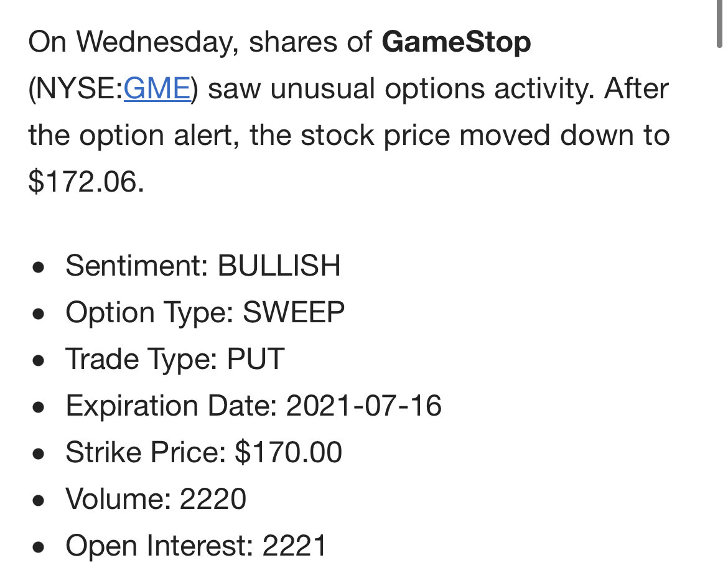Click the bullet before Open Interest
The height and width of the screenshot is (573, 728).
(x=39, y=546)
